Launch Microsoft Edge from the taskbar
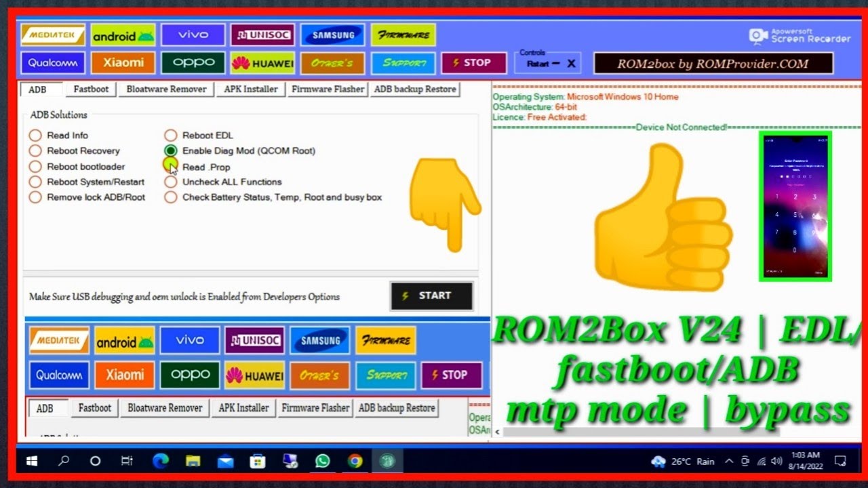Viewport: 868px width, 488px height. 161,461
